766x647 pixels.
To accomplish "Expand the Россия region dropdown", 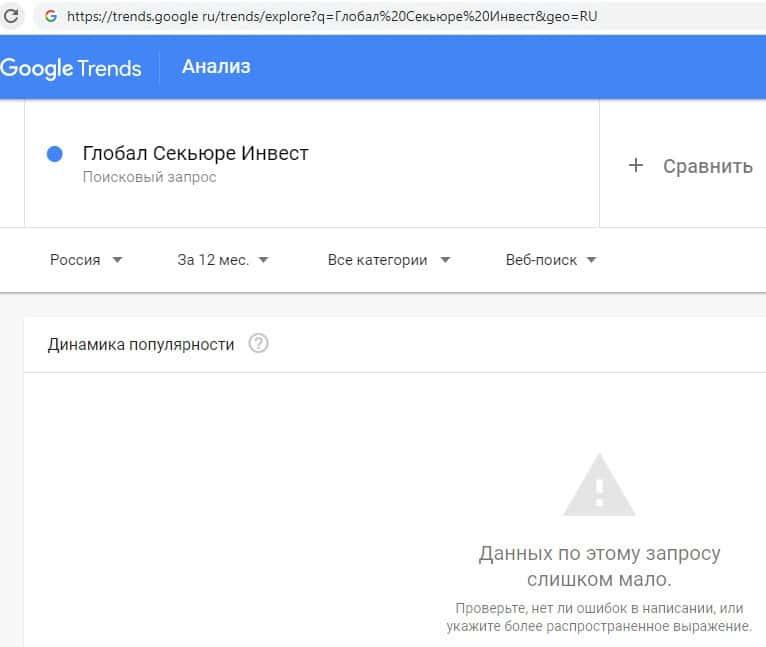I will [86, 260].
